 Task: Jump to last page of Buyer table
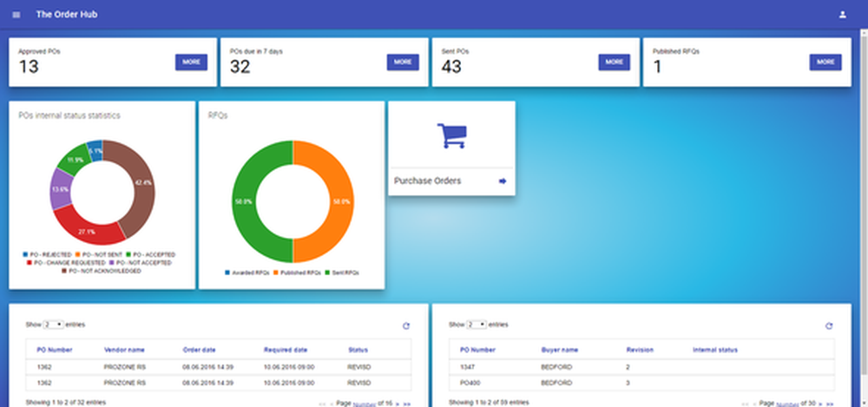pyautogui.click(x=830, y=404)
